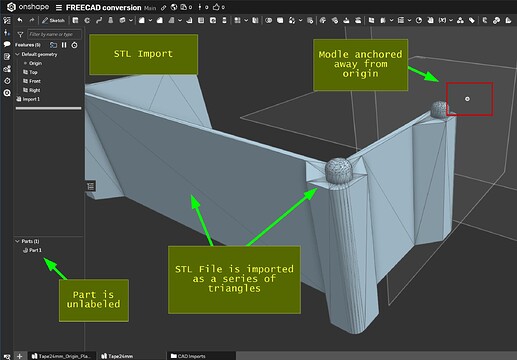
Task: Open the dropdown arrow next to Thicken tool
Action: tap(131, 20)
